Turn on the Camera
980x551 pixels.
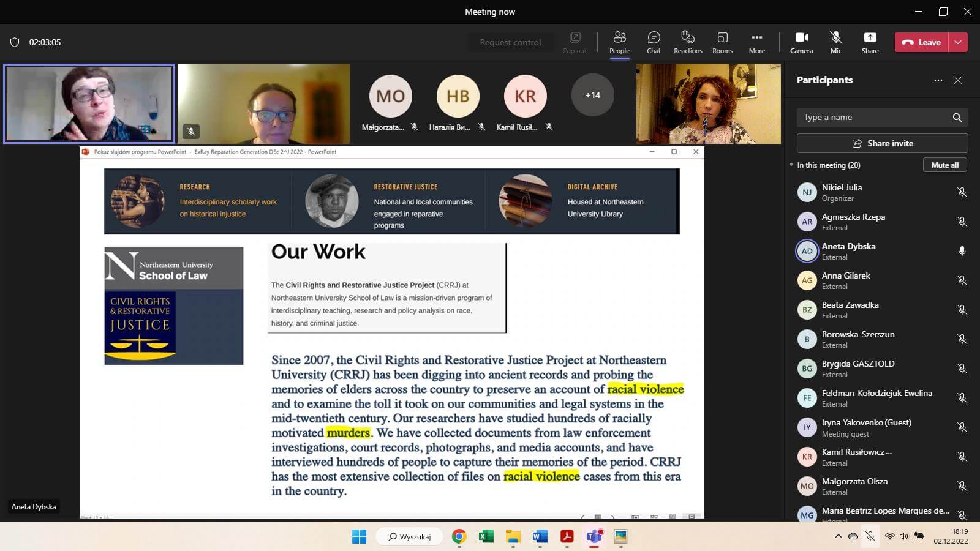pos(801,42)
